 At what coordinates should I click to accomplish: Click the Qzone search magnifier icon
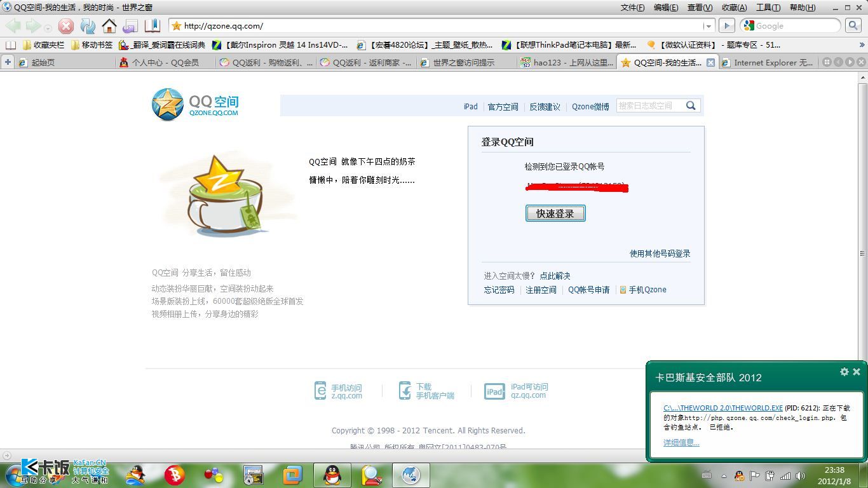(x=691, y=105)
